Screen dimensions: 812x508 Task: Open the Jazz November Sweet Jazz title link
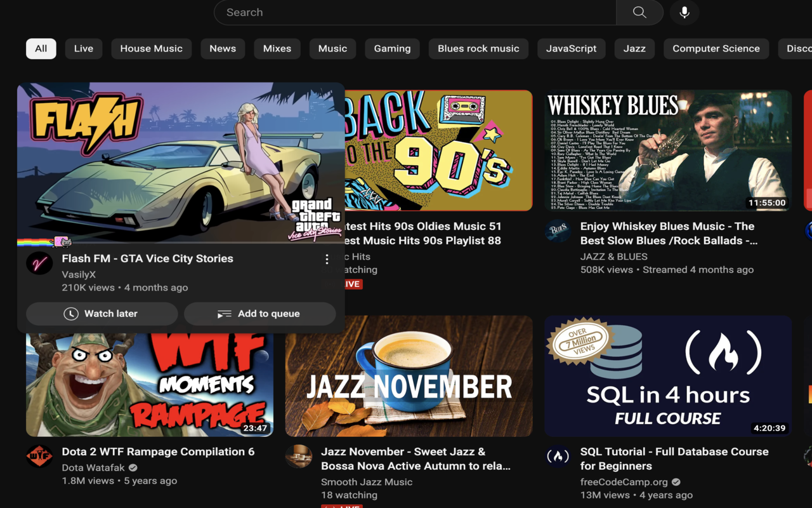coord(416,459)
